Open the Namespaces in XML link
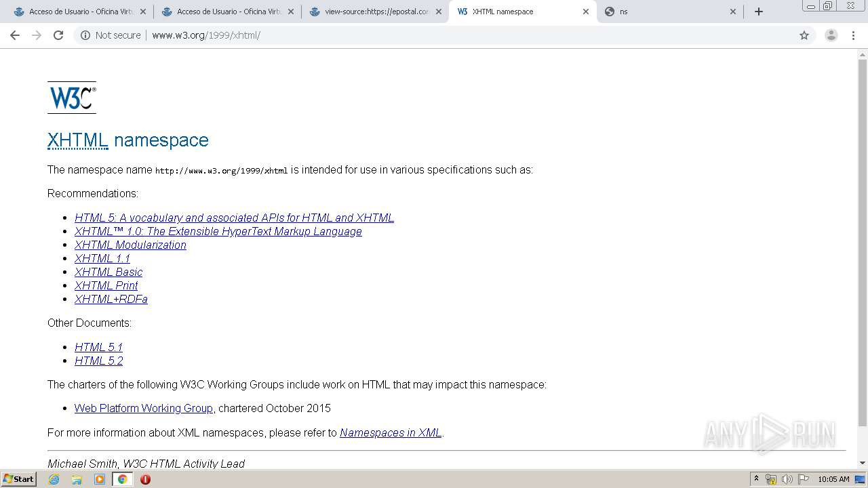 coord(391,432)
